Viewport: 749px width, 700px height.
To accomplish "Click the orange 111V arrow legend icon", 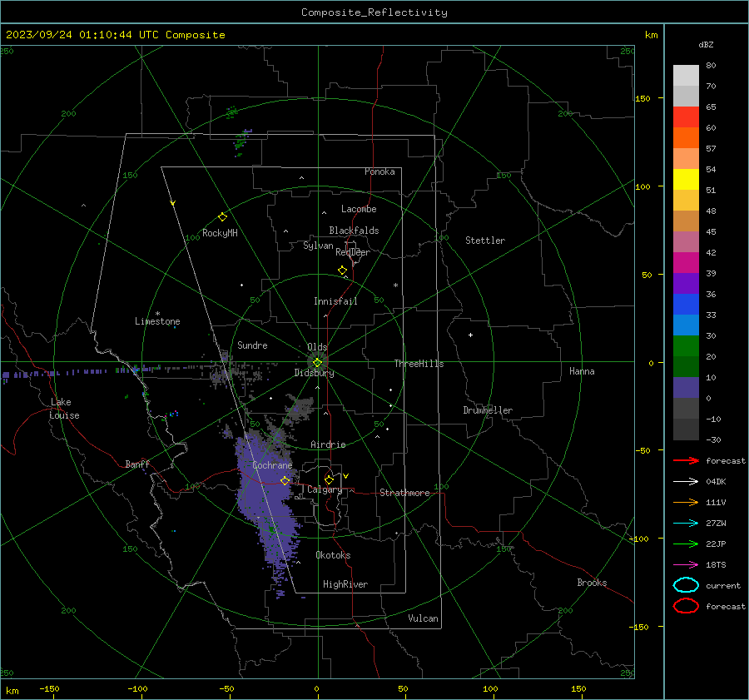I will click(x=686, y=502).
